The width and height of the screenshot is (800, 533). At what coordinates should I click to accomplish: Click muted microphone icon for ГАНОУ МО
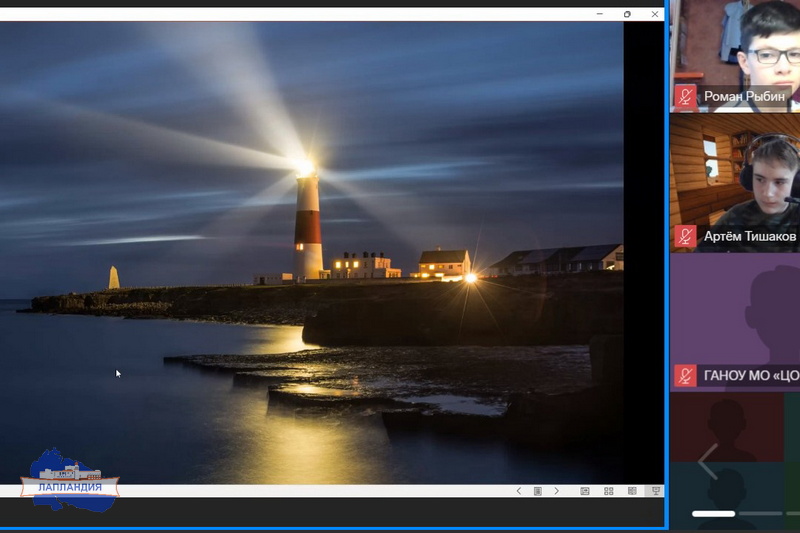pyautogui.click(x=685, y=375)
